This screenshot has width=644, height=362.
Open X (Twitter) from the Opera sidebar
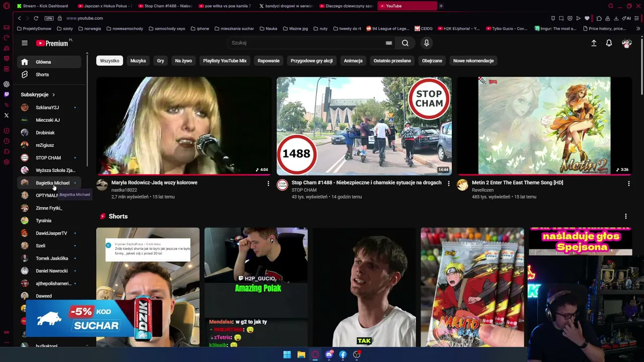pyautogui.click(x=7, y=116)
